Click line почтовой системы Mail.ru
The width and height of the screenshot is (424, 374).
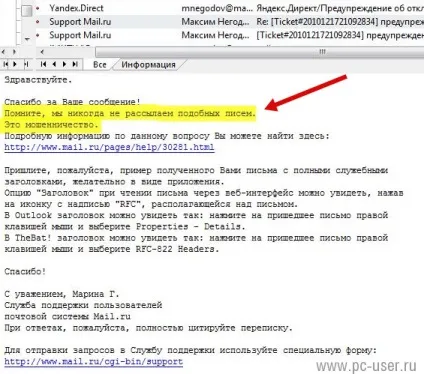click(68, 316)
